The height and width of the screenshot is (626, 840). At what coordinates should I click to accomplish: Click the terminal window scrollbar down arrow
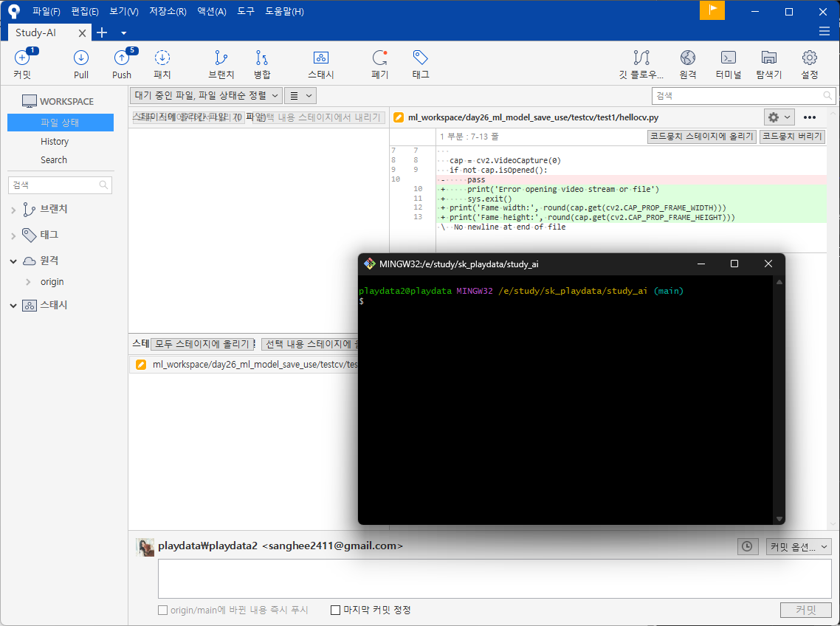point(779,519)
